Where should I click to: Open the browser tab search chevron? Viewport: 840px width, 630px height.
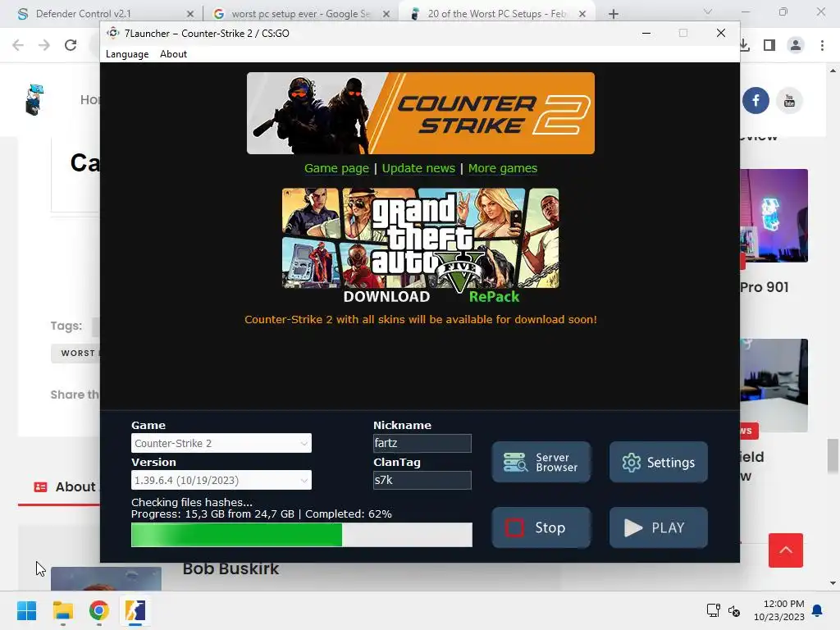pyautogui.click(x=708, y=11)
